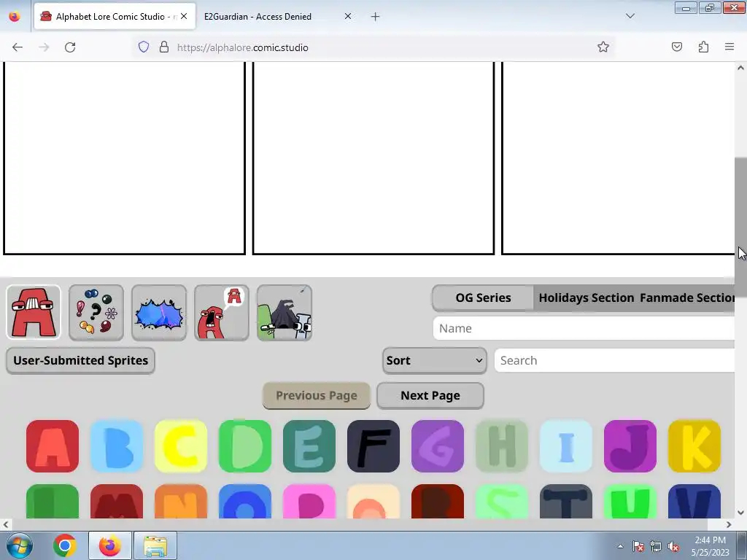Image resolution: width=747 pixels, height=560 pixels.
Task: Click the middle blank comic panel
Action: pyautogui.click(x=373, y=158)
